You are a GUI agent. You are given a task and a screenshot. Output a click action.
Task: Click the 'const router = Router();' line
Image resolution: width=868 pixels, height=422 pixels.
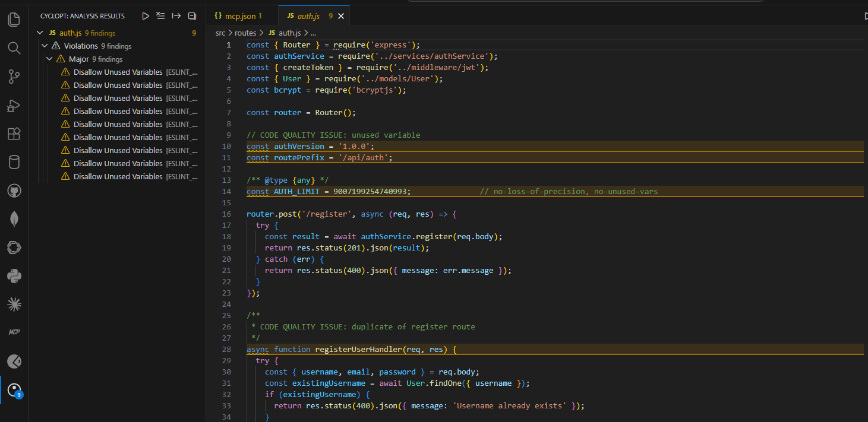pos(301,113)
